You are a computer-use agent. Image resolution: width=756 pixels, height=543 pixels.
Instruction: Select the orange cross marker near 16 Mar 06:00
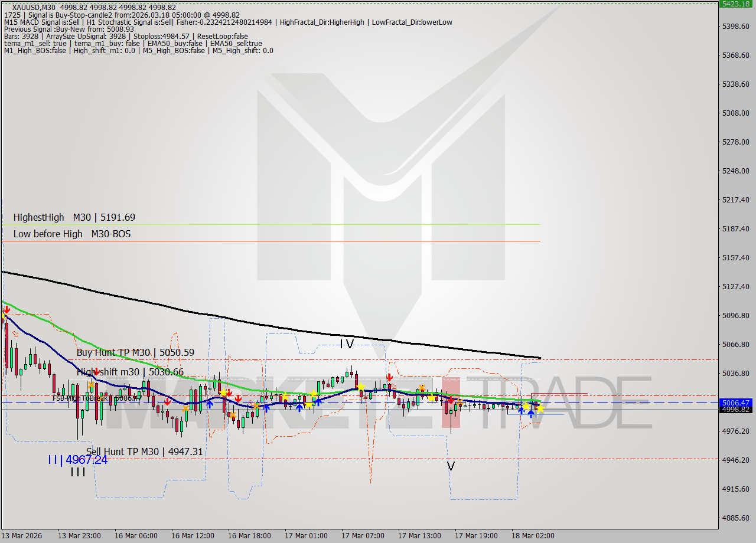click(x=92, y=384)
